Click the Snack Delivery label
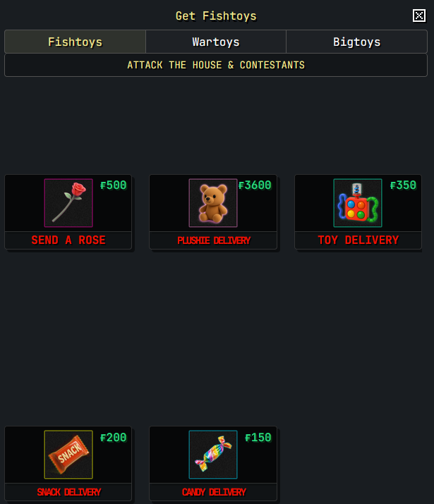434x504 pixels. tap(69, 492)
